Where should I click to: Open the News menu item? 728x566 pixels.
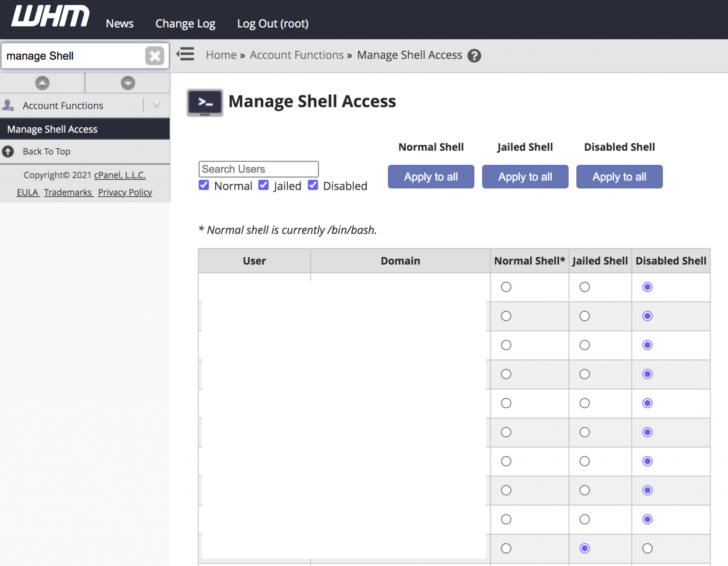pos(119,24)
